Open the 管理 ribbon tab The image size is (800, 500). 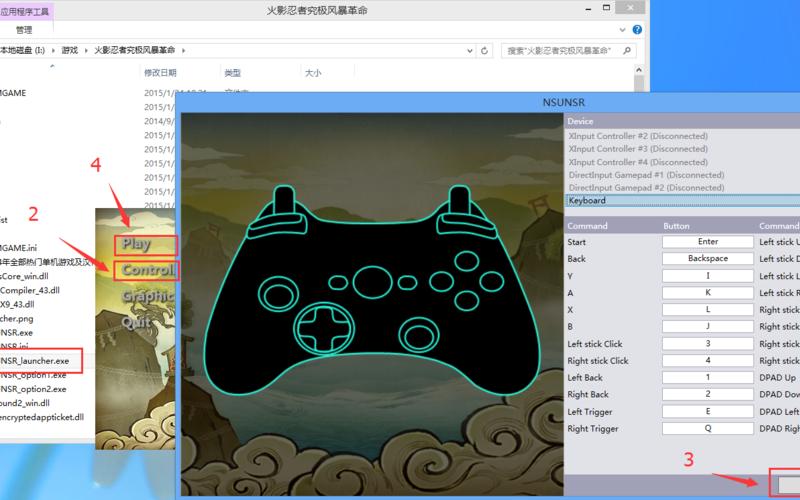[24, 30]
